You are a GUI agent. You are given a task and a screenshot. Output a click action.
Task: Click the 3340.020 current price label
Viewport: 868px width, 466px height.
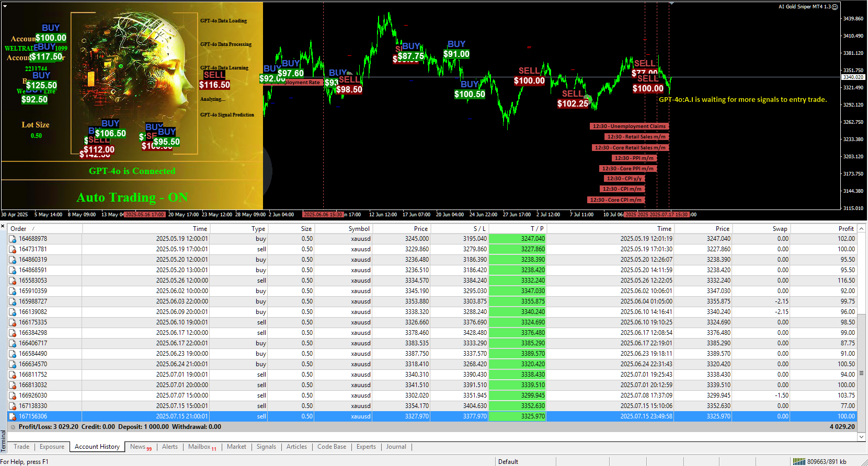coord(853,77)
